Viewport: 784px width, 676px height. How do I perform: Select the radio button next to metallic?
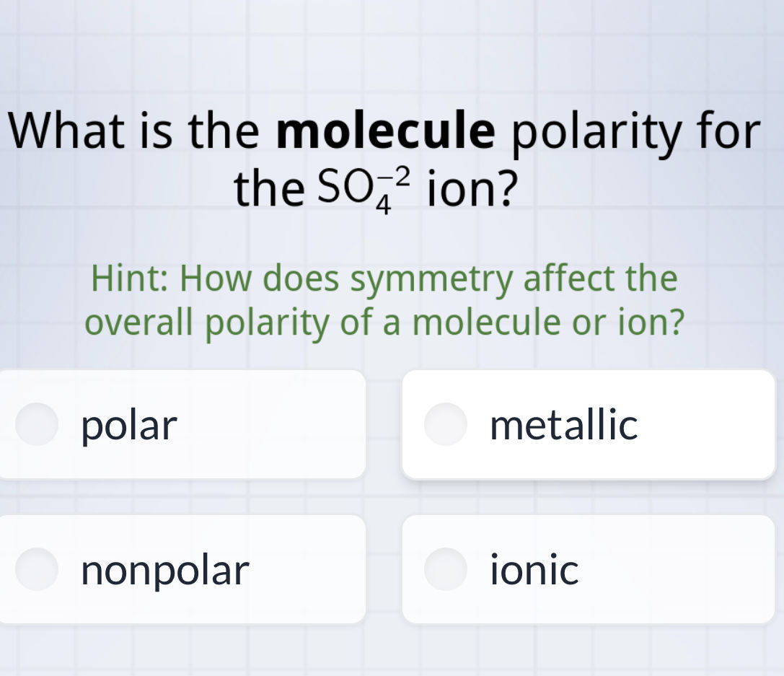tap(446, 425)
